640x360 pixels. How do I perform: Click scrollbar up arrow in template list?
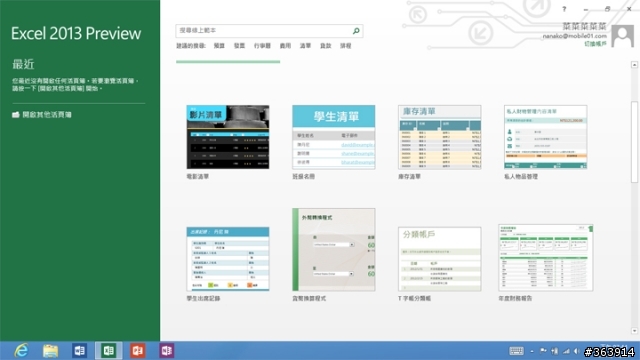tap(634, 65)
